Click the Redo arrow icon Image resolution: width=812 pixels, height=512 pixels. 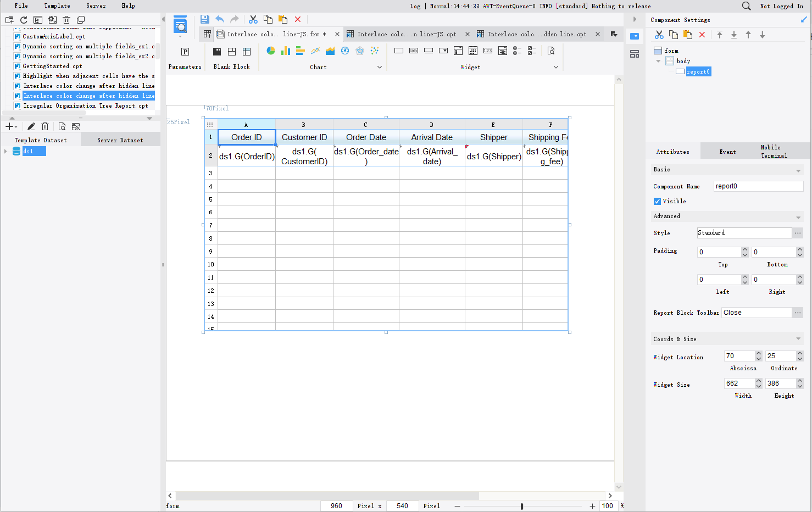(235, 19)
